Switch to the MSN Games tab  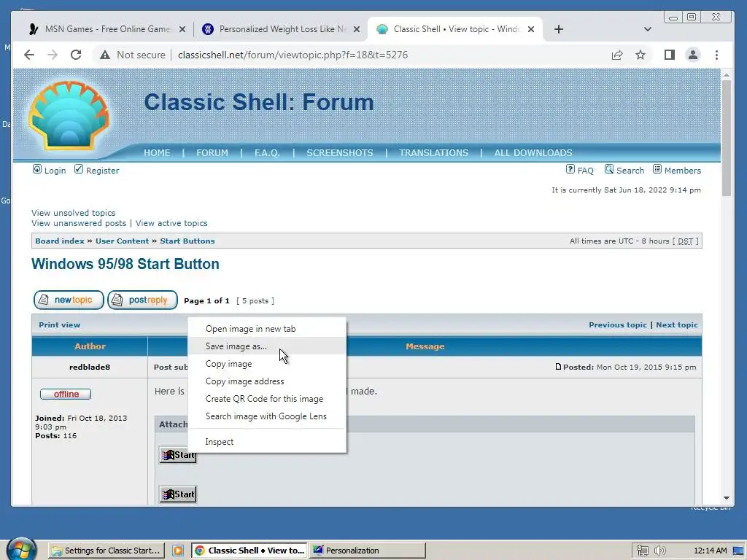107,29
